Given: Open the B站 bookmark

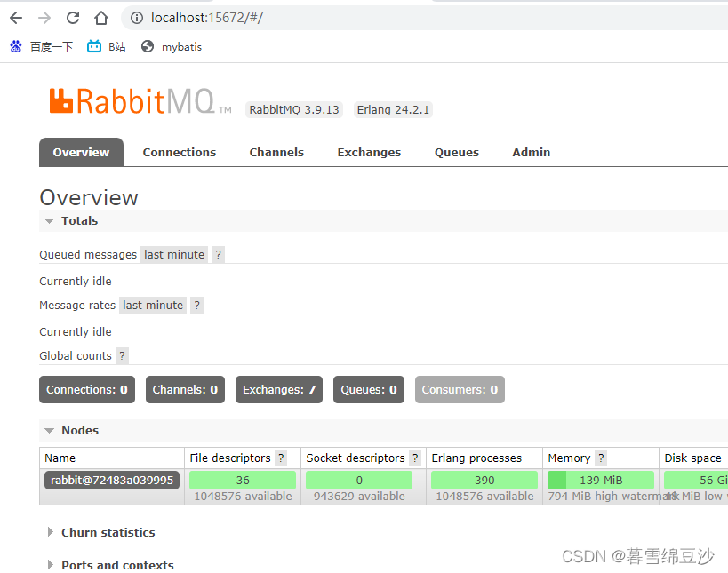Looking at the screenshot, I should (x=107, y=46).
